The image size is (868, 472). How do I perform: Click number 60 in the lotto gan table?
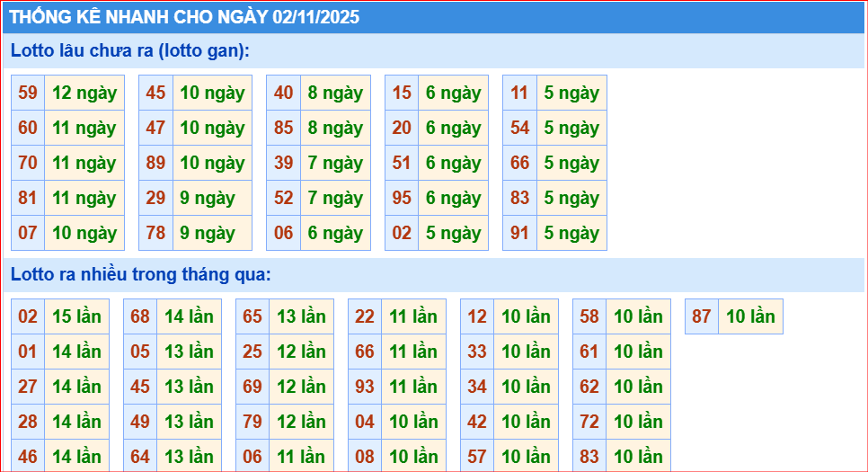point(28,128)
